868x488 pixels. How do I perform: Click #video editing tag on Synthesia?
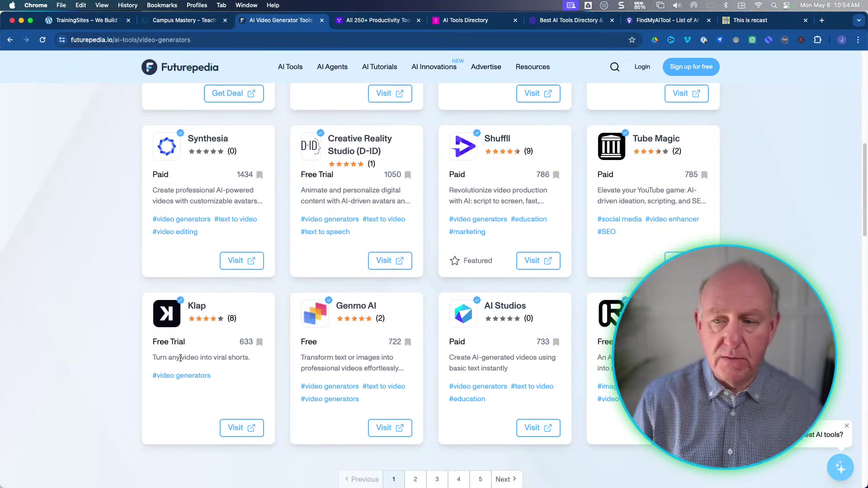coord(175,232)
